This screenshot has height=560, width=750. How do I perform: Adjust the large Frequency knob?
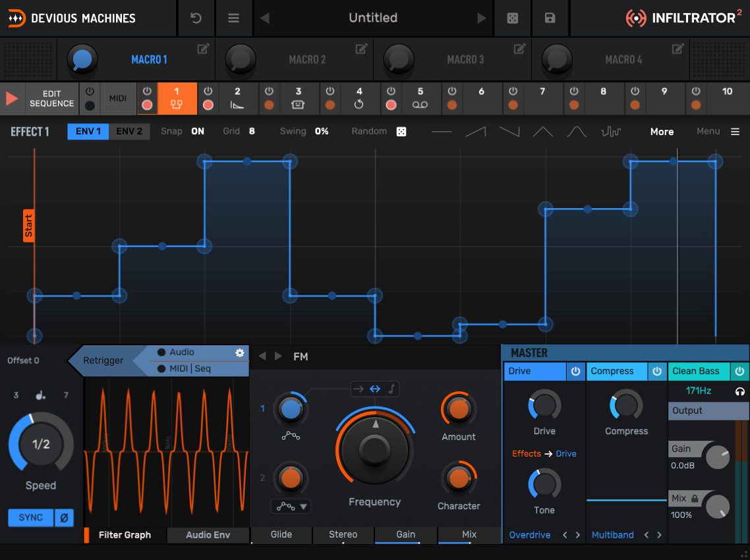(x=375, y=449)
